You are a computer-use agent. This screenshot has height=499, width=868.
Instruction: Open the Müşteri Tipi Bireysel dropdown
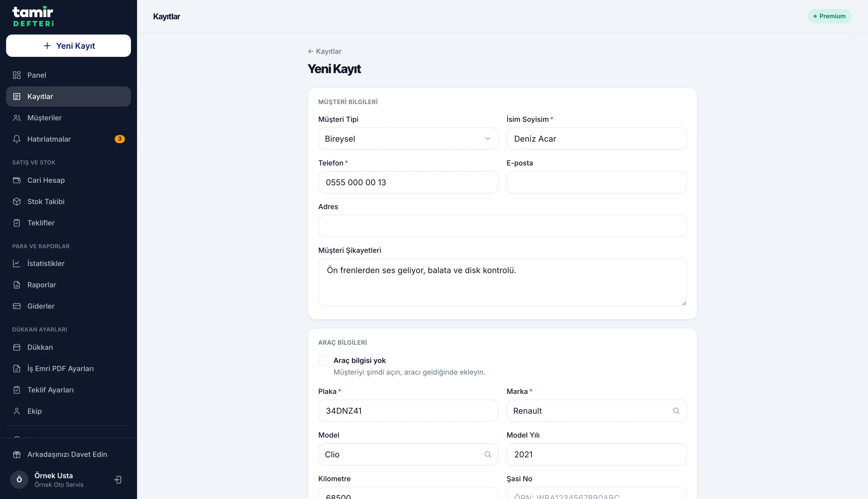coord(408,139)
